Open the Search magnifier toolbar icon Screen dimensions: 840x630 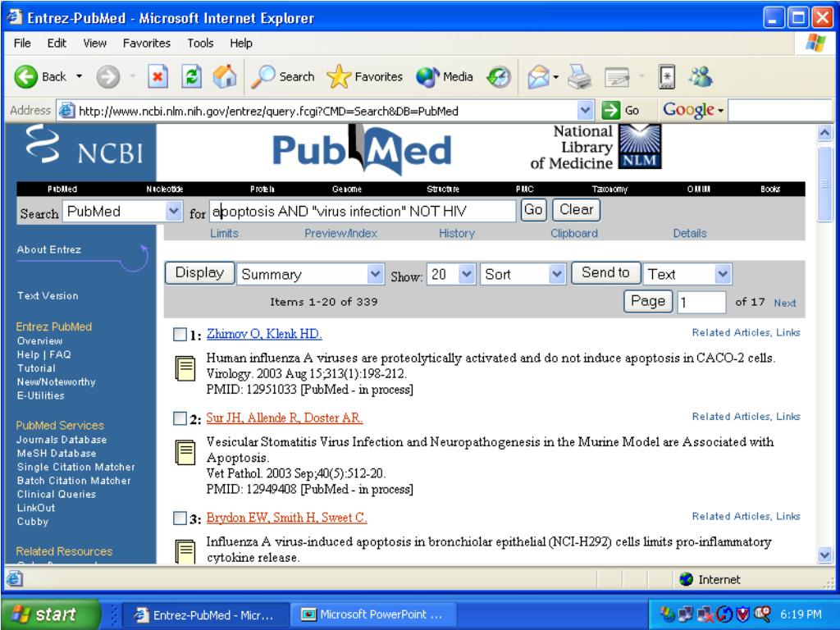click(263, 77)
